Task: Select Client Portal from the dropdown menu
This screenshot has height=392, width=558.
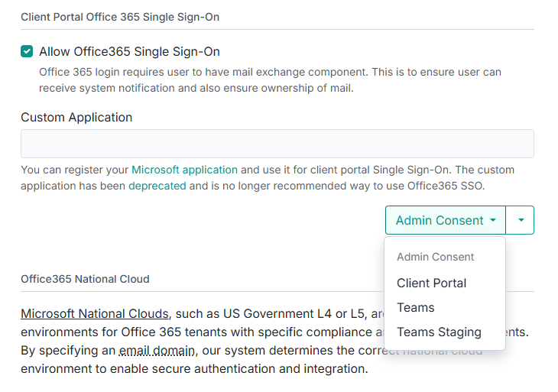Action: (x=431, y=283)
